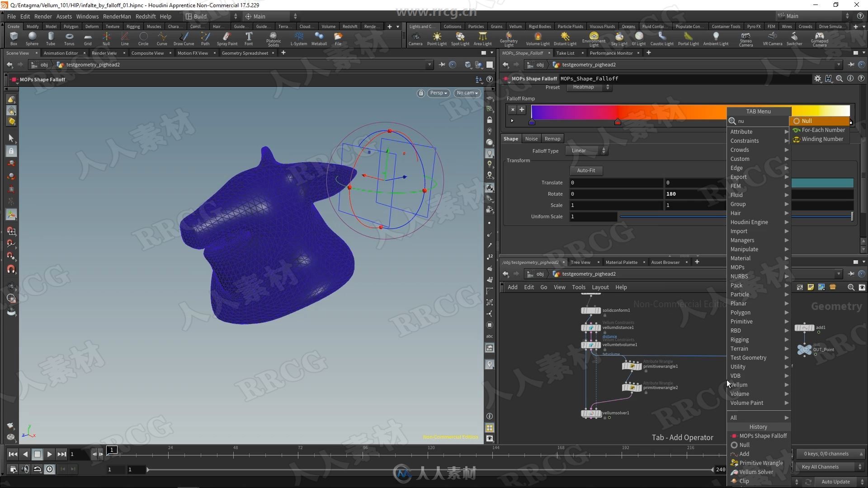Select the Platonic Solids tool

274,39
